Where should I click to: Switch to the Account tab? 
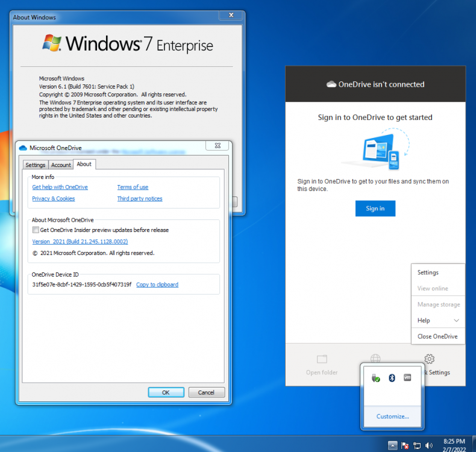tap(61, 165)
